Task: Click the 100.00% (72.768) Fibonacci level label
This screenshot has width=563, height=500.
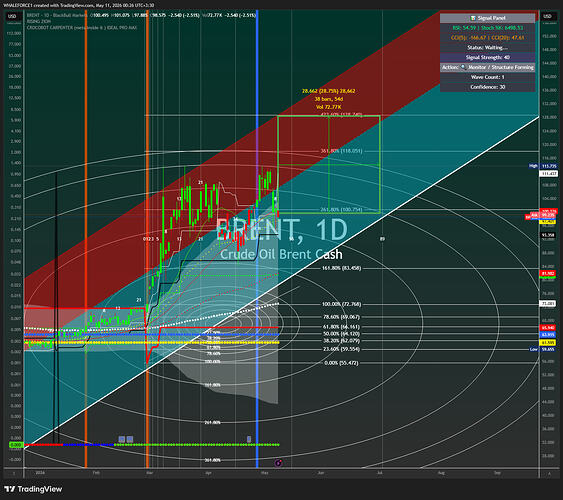Action: point(341,304)
